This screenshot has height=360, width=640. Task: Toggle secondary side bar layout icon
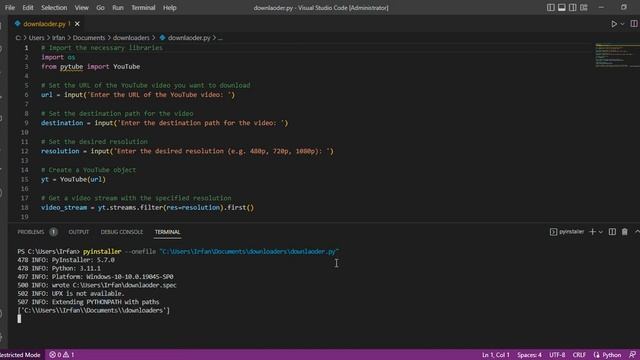tap(573, 7)
